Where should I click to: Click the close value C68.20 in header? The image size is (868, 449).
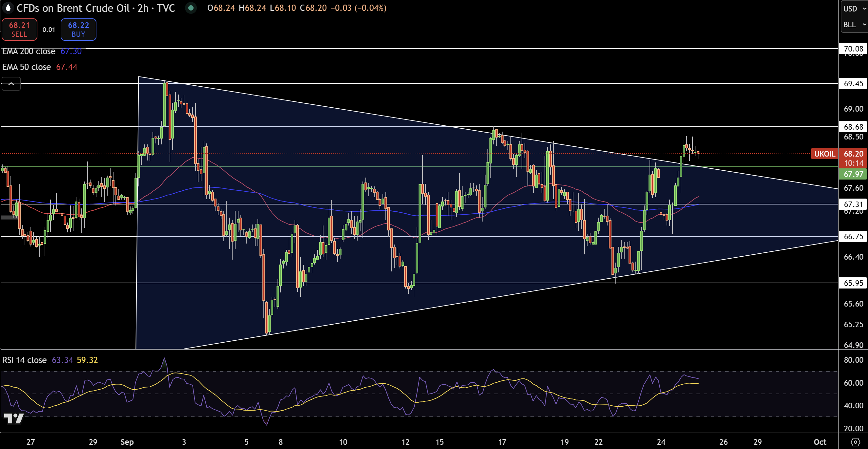tap(313, 8)
